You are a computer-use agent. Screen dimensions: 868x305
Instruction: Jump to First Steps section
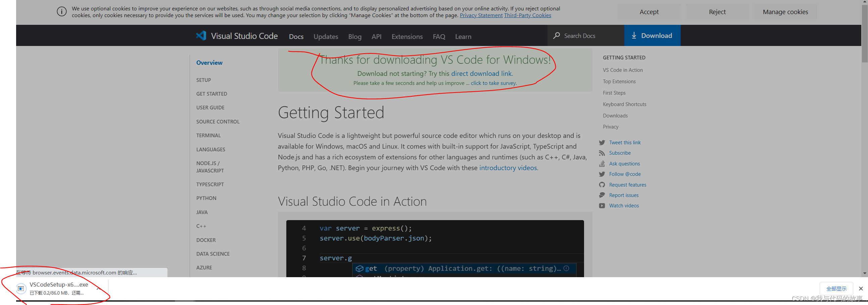614,93
